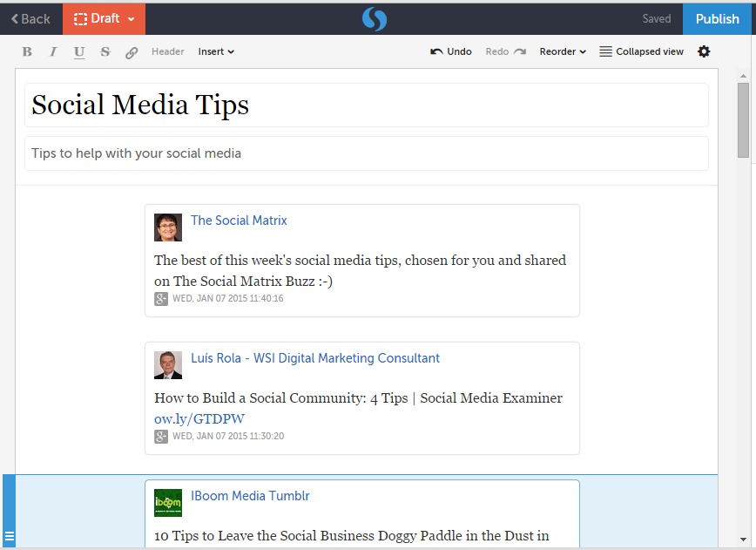Go Back to previous page
This screenshot has height=550, width=756.
(x=30, y=18)
